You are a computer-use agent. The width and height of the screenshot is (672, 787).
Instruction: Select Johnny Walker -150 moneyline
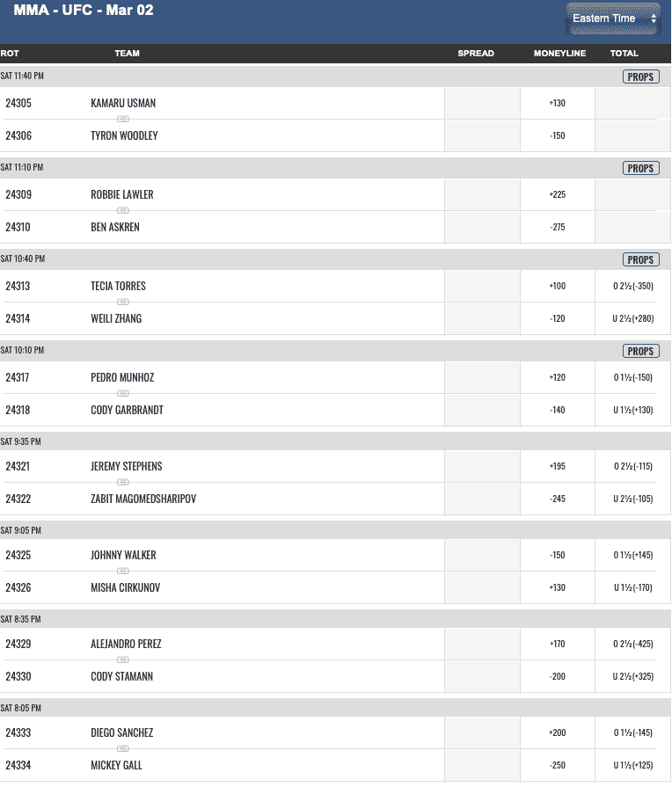click(558, 555)
